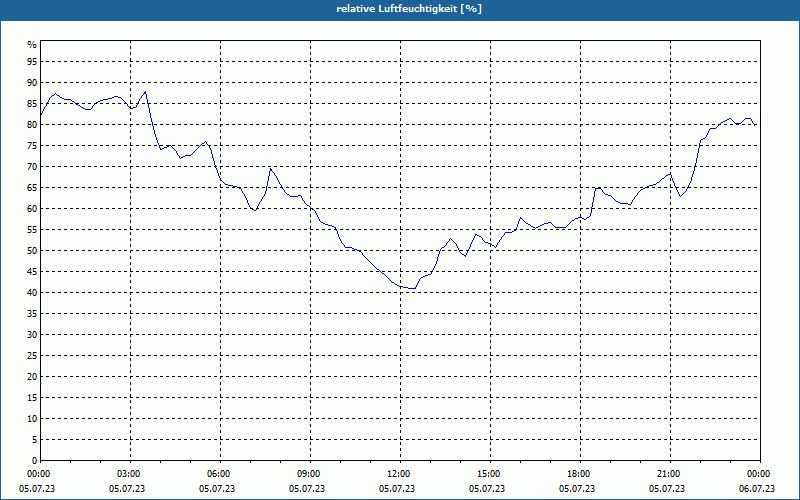Viewport: 800px width, 500px height.
Task: Click the y-axis value '65'
Action: point(32,188)
